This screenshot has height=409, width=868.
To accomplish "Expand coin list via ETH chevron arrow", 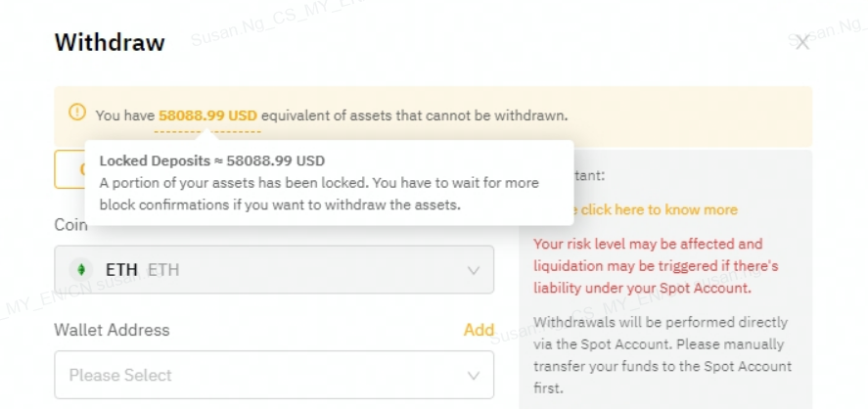I will pyautogui.click(x=474, y=270).
